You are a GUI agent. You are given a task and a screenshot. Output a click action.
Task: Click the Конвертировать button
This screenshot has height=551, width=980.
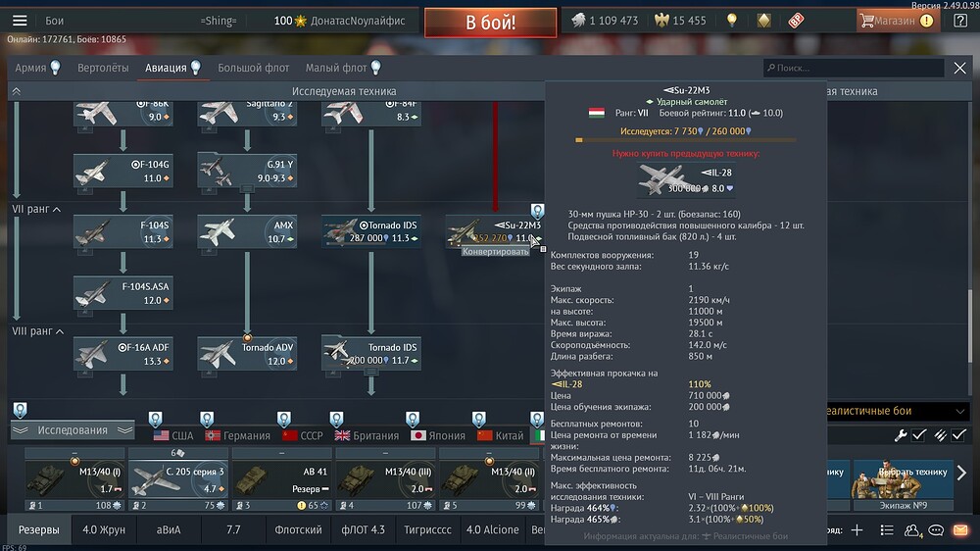tap(495, 251)
